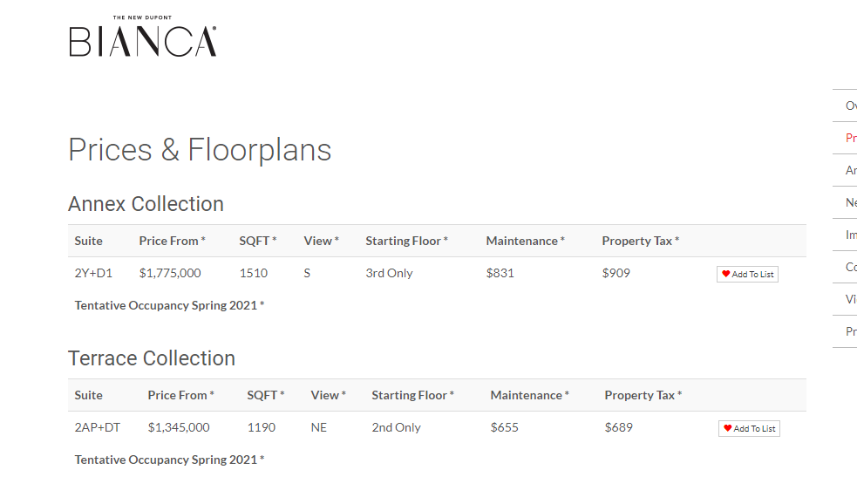
Task: Click the Terrace Collection Property Tax header
Action: click(643, 395)
